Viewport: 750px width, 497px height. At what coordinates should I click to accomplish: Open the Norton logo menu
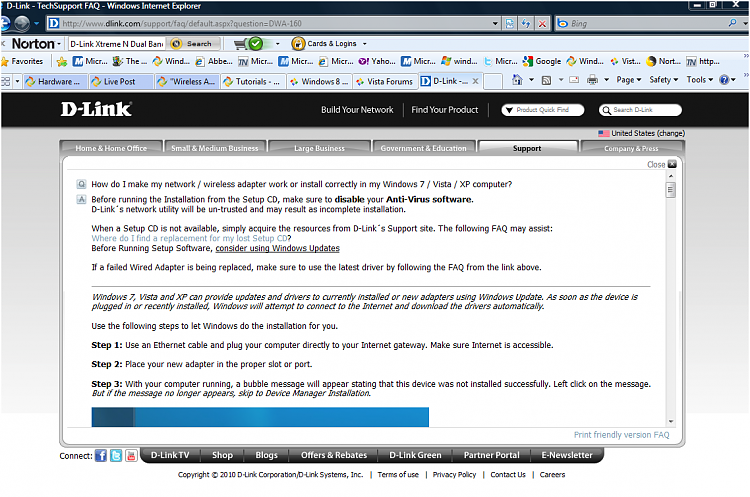click(x=36, y=44)
